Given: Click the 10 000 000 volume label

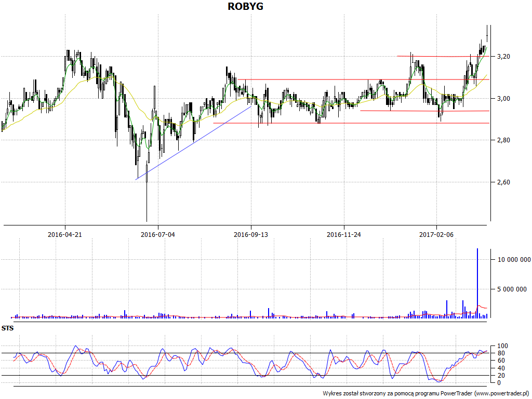Looking at the screenshot, I should (x=514, y=260).
